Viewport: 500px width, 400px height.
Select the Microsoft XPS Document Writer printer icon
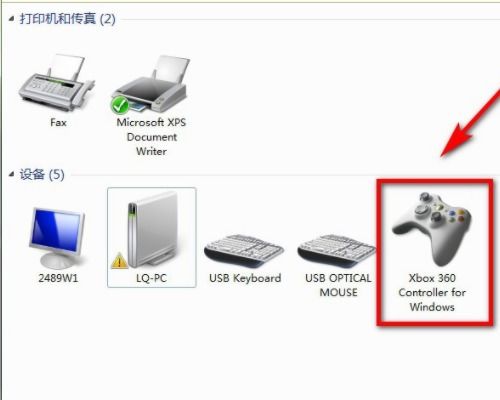tap(150, 85)
